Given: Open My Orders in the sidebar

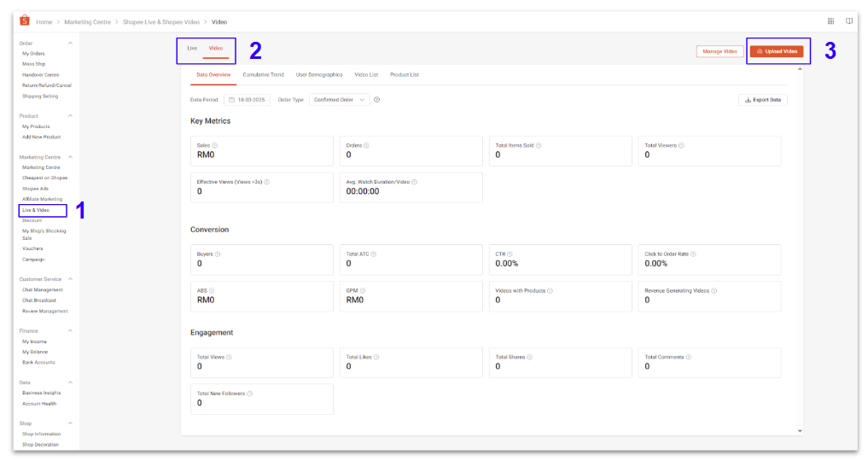Looking at the screenshot, I should [x=33, y=54].
